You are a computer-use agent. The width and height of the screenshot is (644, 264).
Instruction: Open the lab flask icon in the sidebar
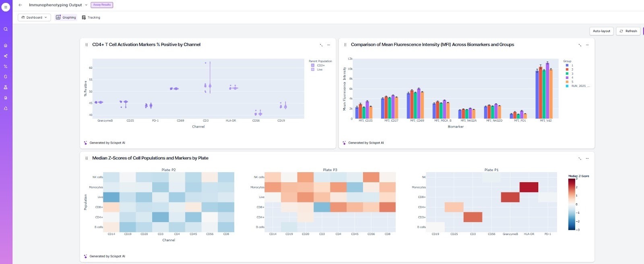(x=6, y=87)
